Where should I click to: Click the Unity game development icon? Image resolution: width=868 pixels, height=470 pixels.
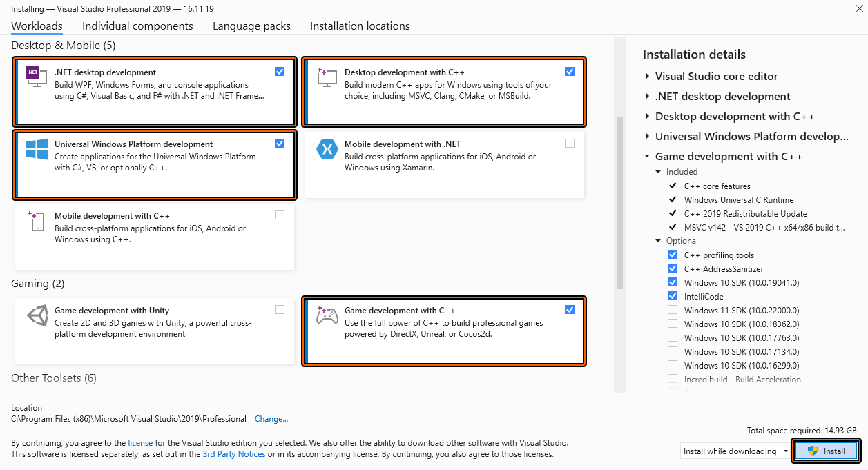tap(36, 315)
